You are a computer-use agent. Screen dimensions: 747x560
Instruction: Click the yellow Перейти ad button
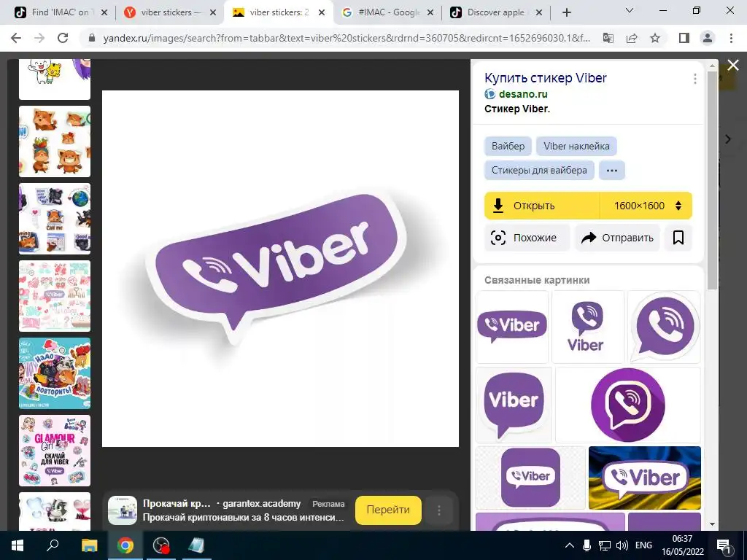point(388,510)
